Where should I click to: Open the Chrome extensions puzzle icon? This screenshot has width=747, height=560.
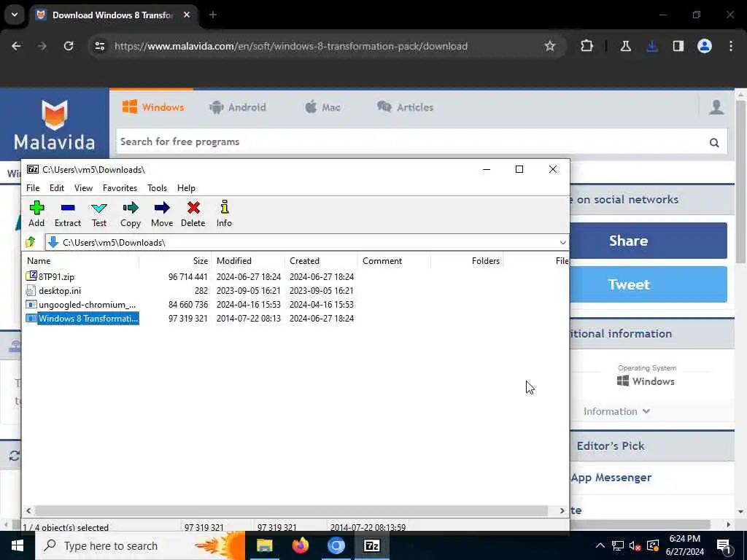587,46
